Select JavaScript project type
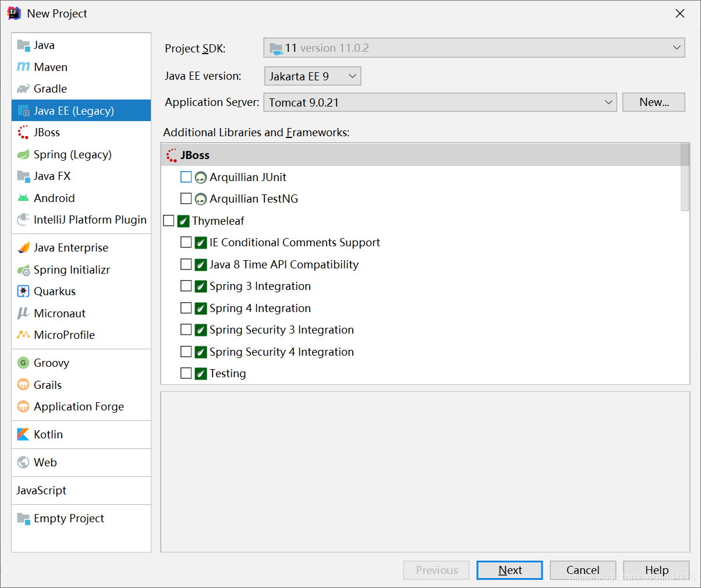The height and width of the screenshot is (588, 701). [82, 491]
